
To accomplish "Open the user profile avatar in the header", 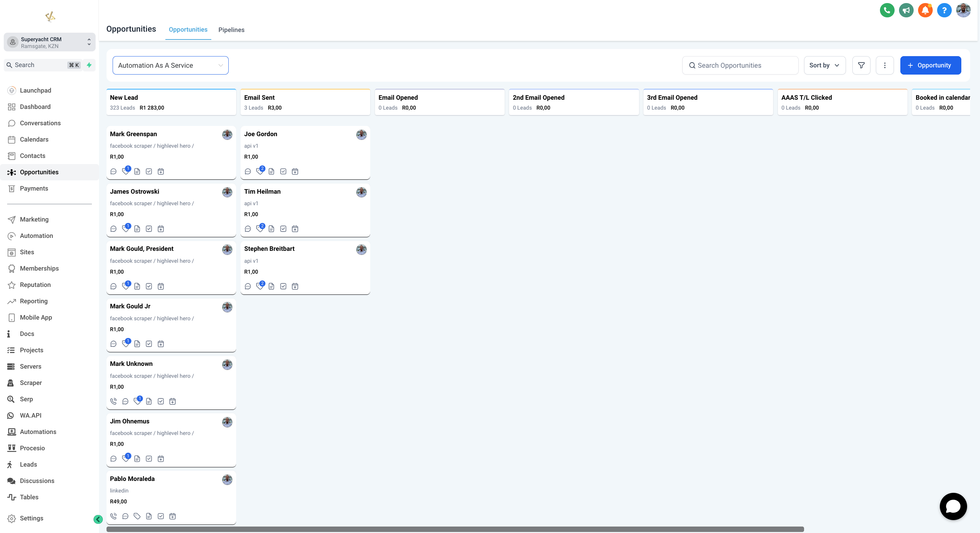I will click(x=963, y=10).
